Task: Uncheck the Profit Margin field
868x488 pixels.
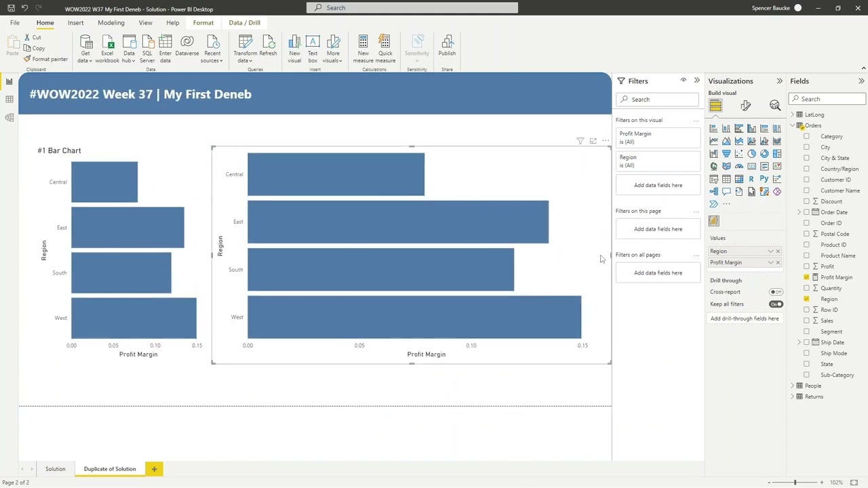Action: (x=806, y=277)
